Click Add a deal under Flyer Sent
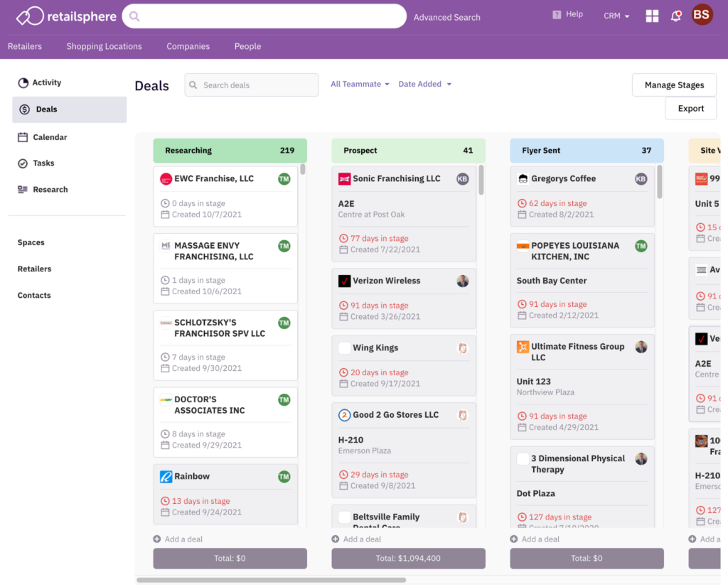The height and width of the screenshot is (587, 728). point(535,539)
